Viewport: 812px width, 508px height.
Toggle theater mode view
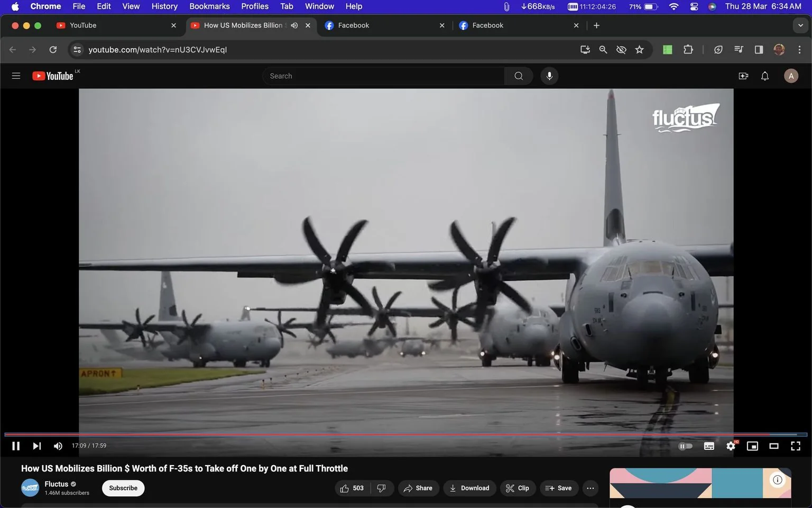(774, 446)
